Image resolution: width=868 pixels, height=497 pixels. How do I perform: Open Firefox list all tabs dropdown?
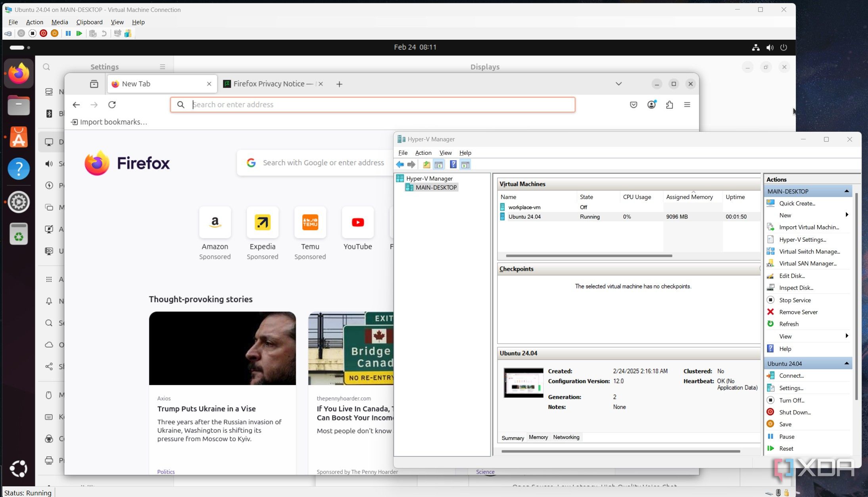coord(618,84)
